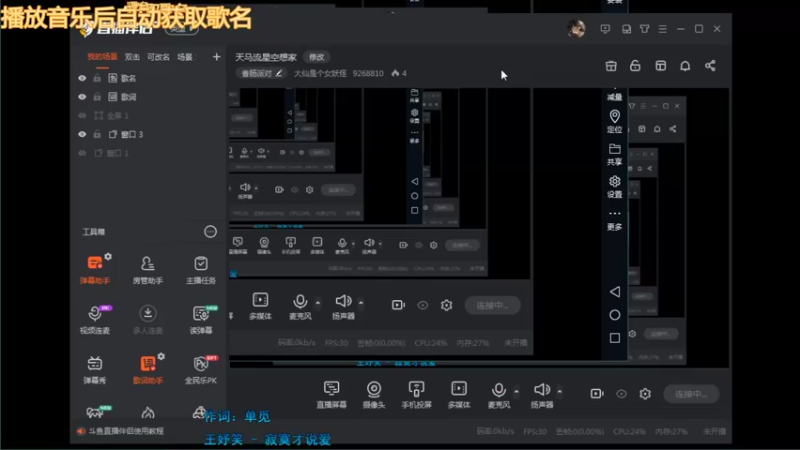Click the flame popularity count 4
The height and width of the screenshot is (450, 800).
coord(399,73)
